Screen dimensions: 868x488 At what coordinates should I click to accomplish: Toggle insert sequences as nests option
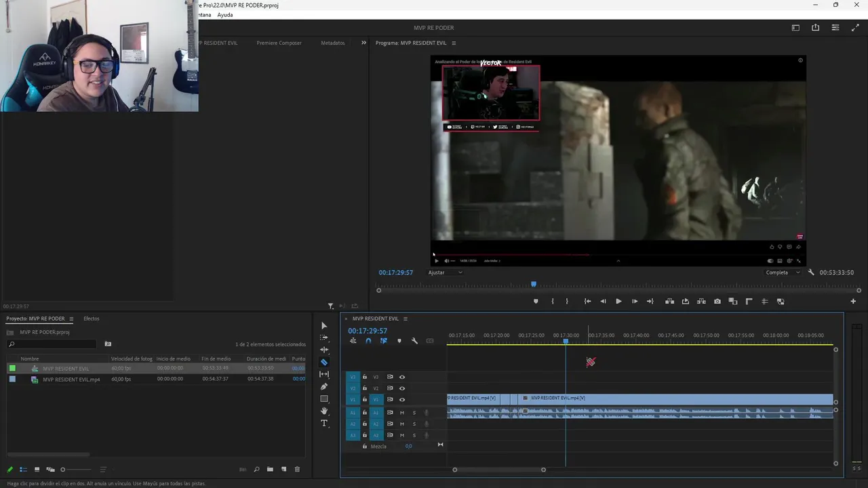(x=353, y=341)
